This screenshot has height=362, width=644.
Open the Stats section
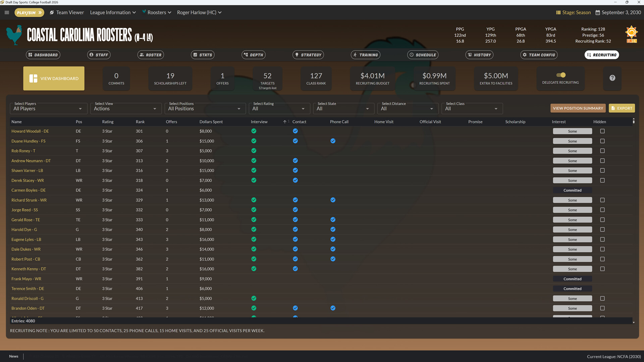(203, 55)
